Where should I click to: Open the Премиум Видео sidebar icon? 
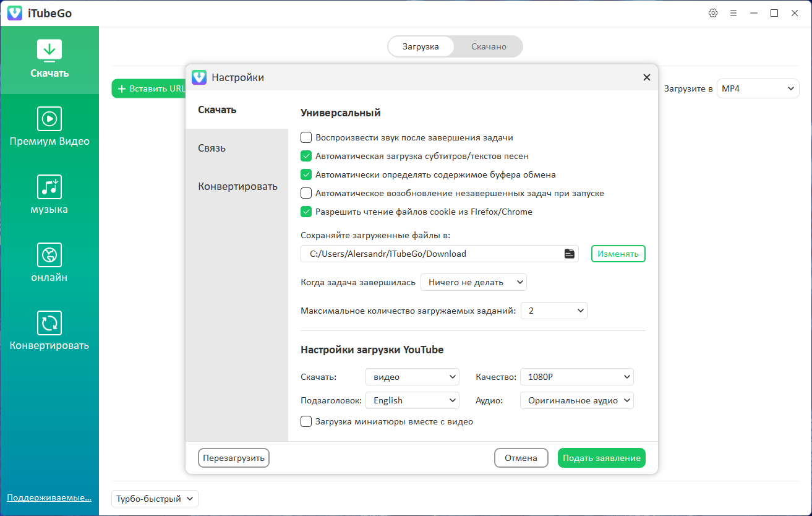click(x=49, y=118)
